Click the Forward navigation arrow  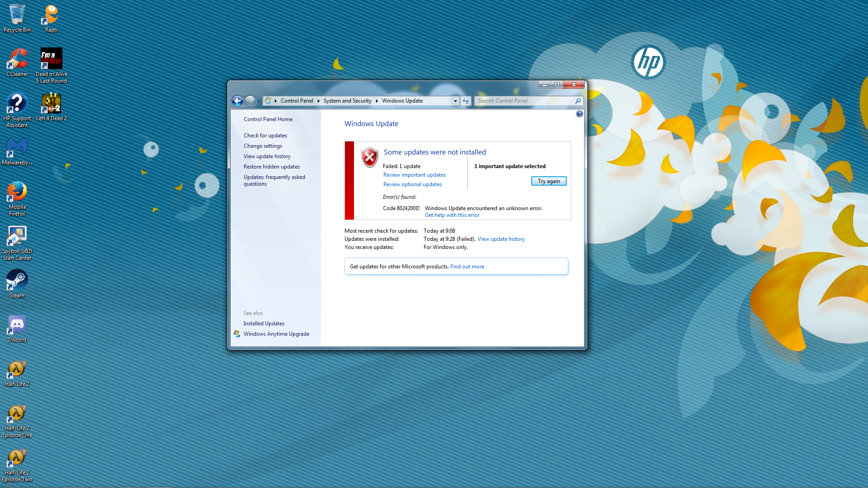pyautogui.click(x=250, y=101)
